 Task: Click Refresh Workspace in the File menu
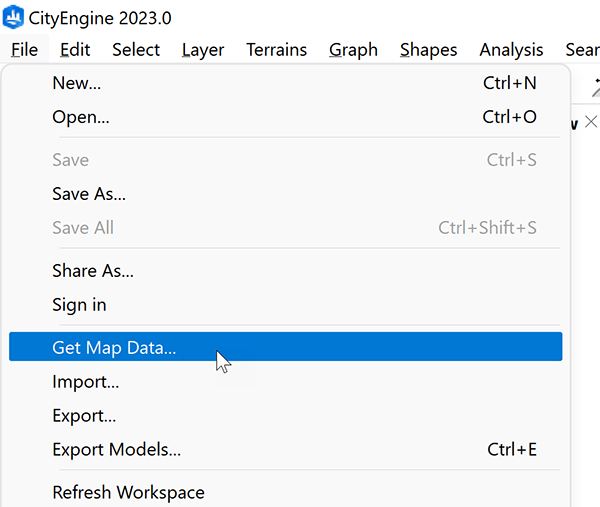tap(128, 492)
